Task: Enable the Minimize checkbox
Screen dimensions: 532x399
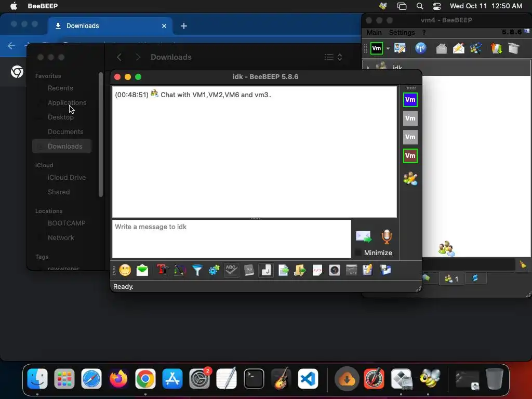Action: 358,252
